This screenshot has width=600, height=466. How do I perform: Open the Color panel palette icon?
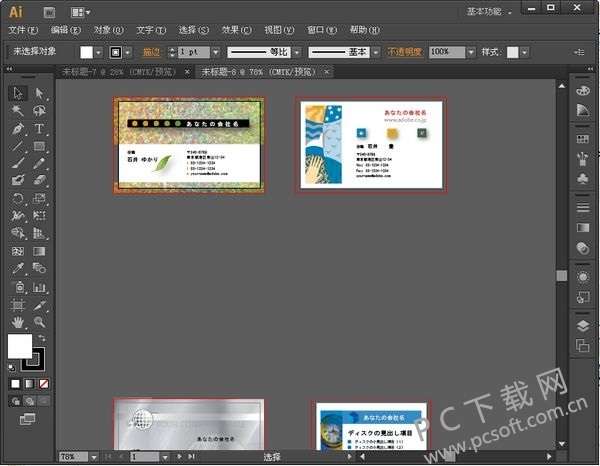tap(583, 91)
